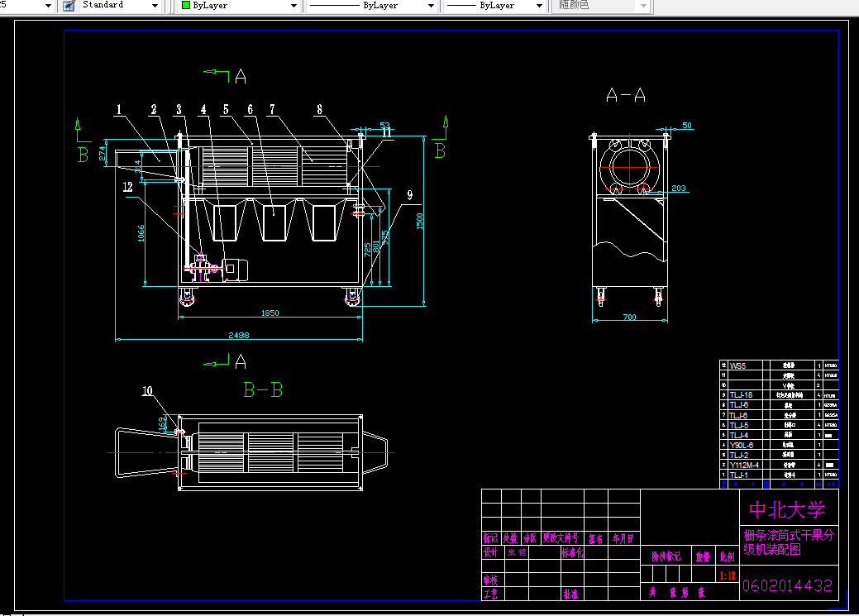Select the Y112M-4 entry in parts list
859x616 pixels.
744,465
